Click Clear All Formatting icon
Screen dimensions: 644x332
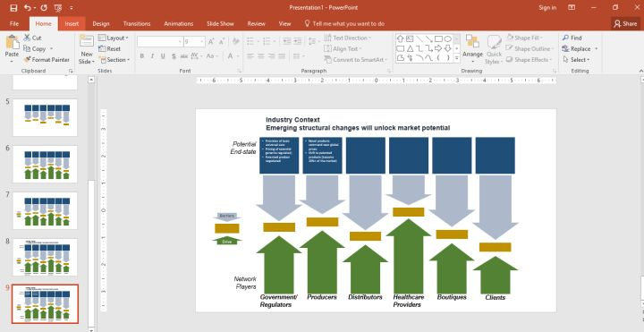[x=236, y=41]
